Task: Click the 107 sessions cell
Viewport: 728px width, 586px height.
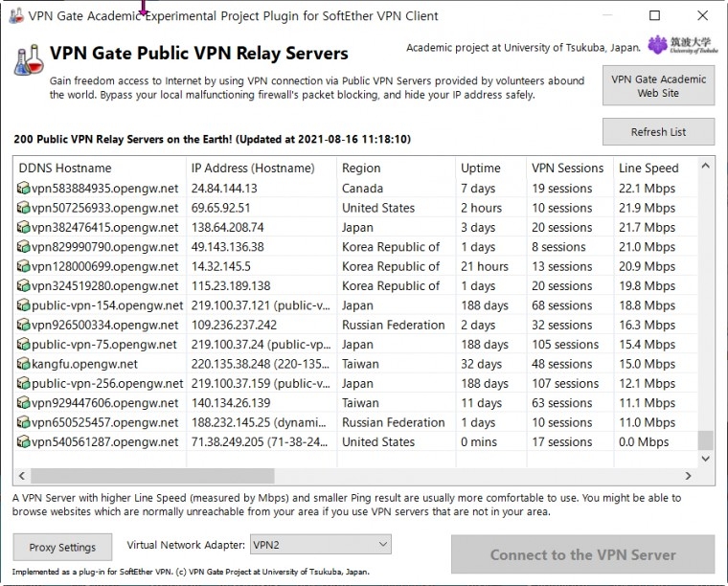Action: click(565, 383)
